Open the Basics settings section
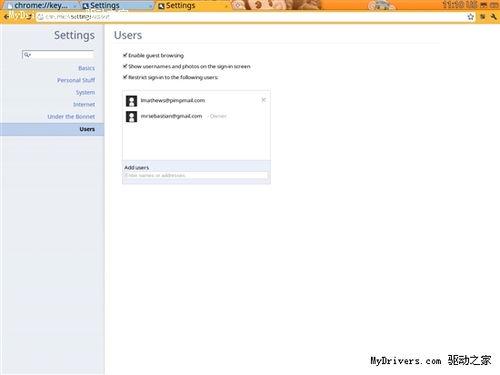 [x=86, y=68]
